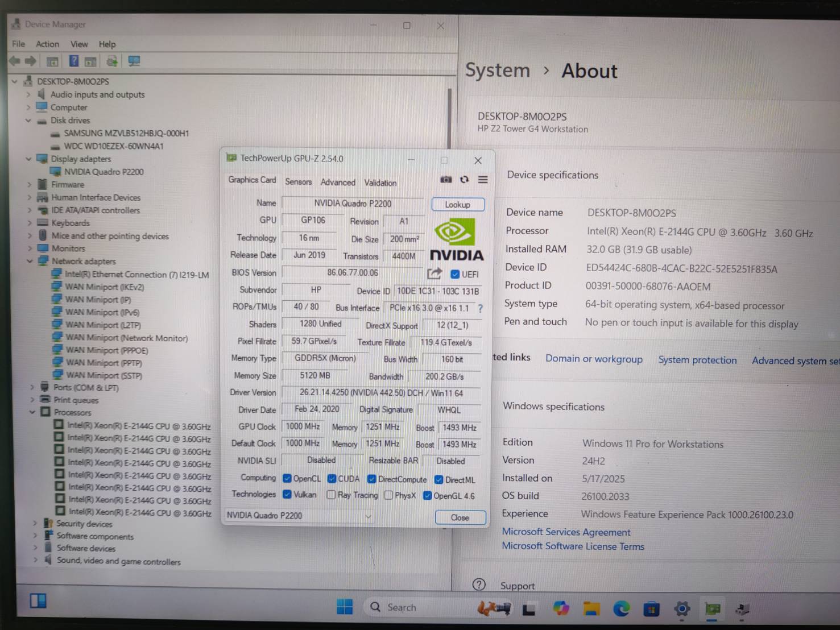Open File Explorer from the taskbar

(591, 609)
